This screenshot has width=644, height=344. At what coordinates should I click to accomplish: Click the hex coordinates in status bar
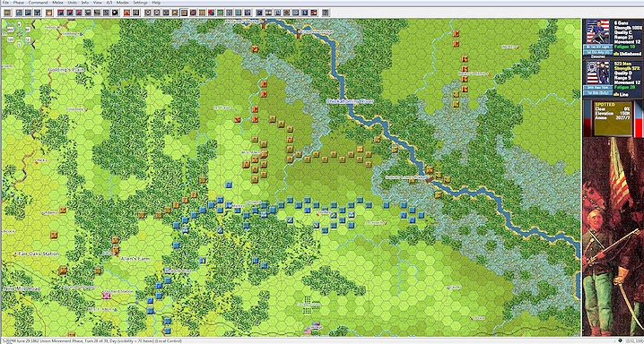pos(634,340)
